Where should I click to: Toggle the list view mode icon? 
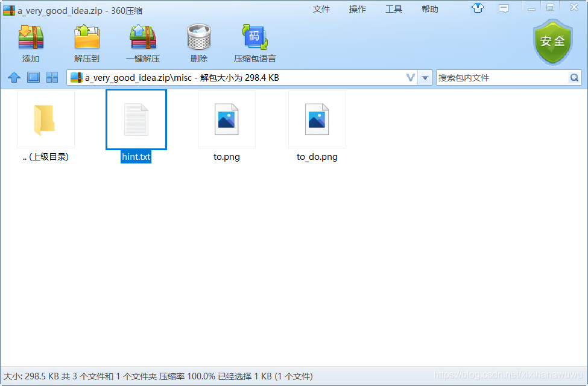[x=33, y=77]
